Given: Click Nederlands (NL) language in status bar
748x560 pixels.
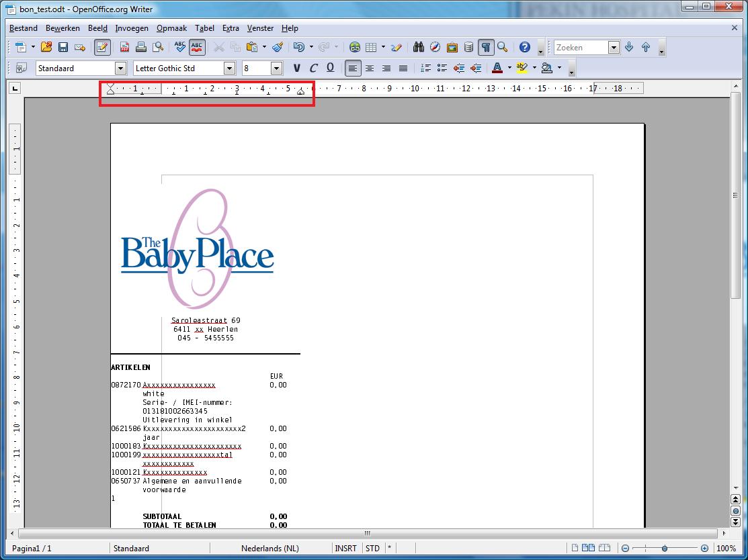Looking at the screenshot, I should 270,548.
